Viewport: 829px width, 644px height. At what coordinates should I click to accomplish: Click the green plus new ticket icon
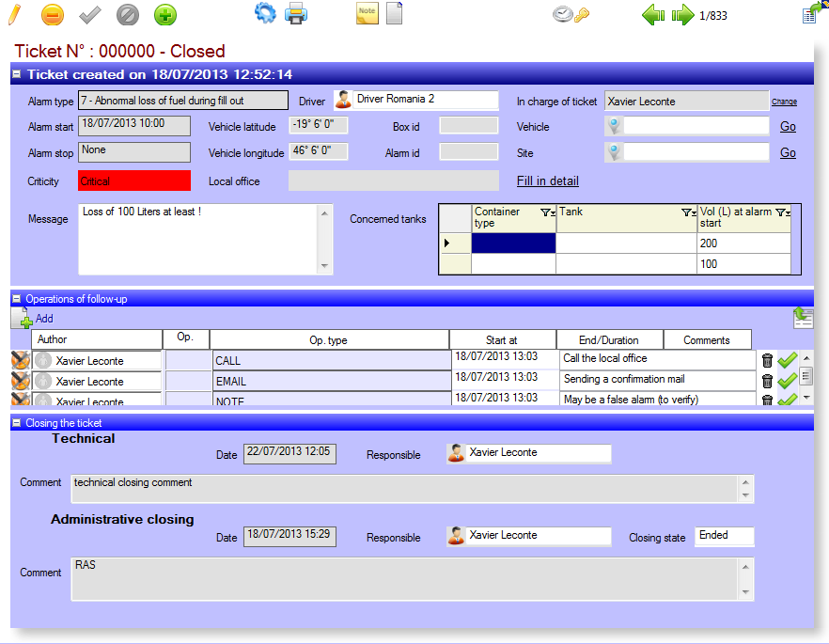(165, 15)
